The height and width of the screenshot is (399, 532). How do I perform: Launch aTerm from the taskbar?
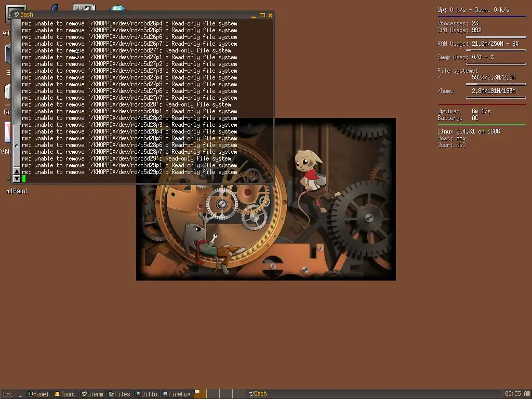pyautogui.click(x=92, y=394)
